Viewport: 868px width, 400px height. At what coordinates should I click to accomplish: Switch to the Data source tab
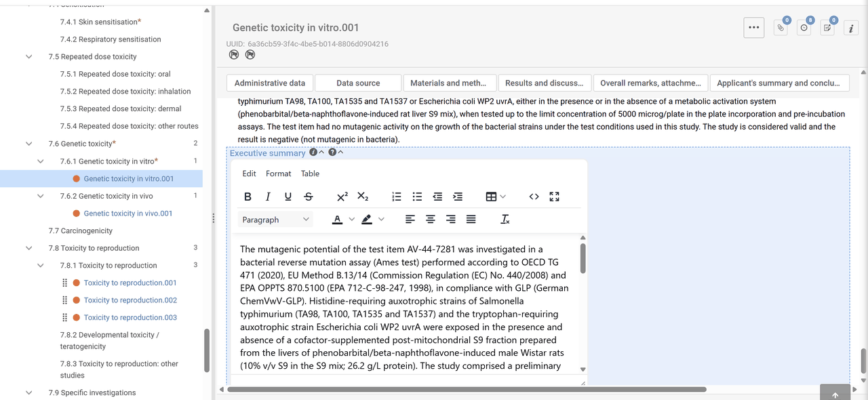point(358,83)
